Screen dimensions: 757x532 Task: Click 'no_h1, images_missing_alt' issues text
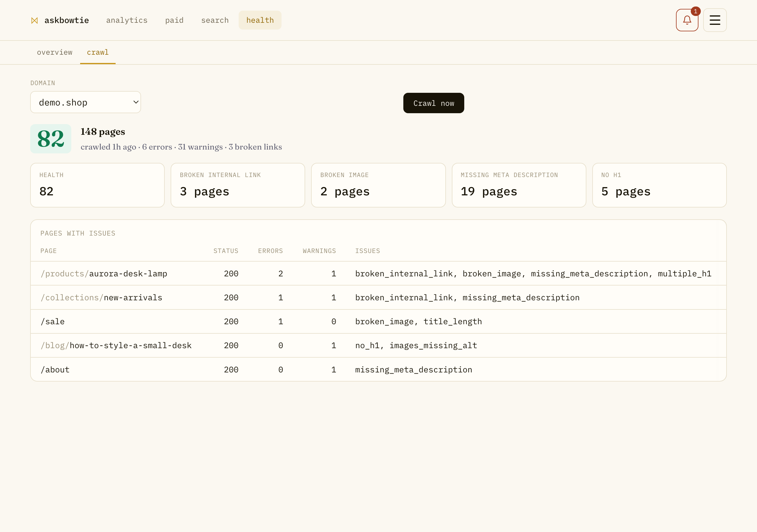[x=416, y=346]
